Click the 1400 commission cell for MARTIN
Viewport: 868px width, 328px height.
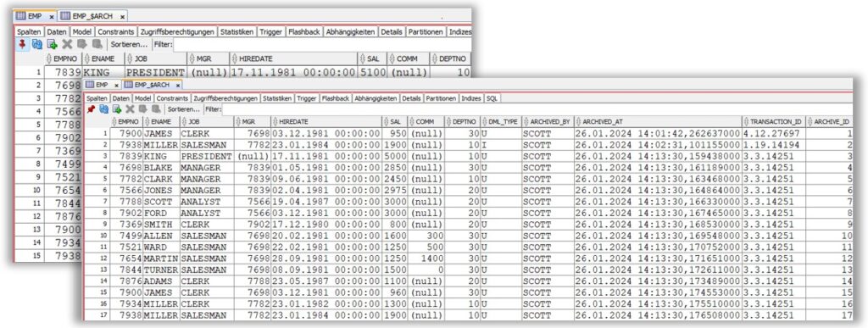click(426, 259)
